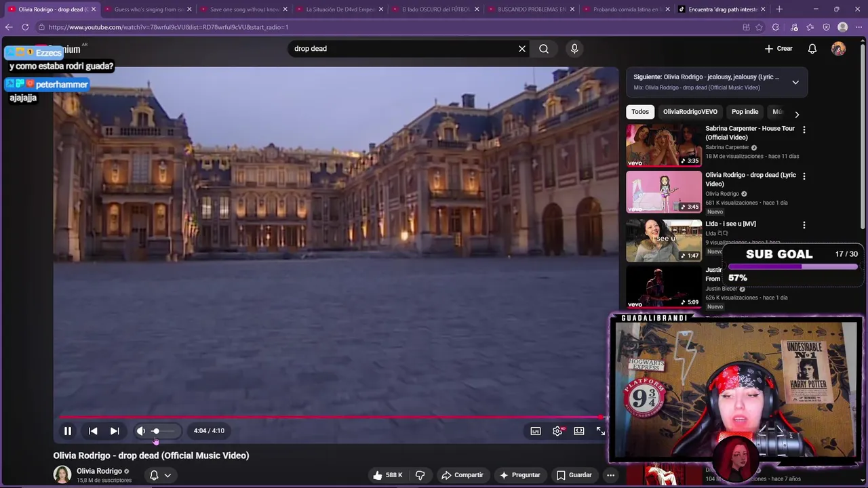868x488 pixels.
Task: Click 'Siguiente: Olivia Rodrigo - jealousy, jealousy' text
Action: click(707, 77)
